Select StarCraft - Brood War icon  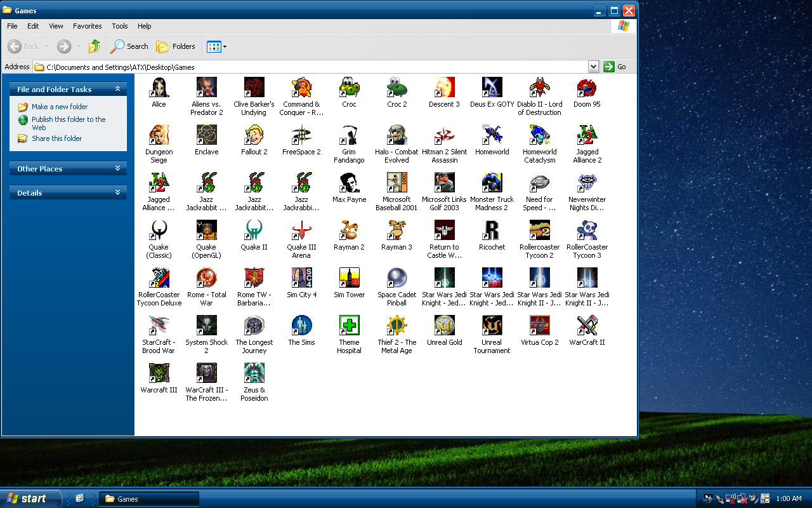click(x=159, y=325)
